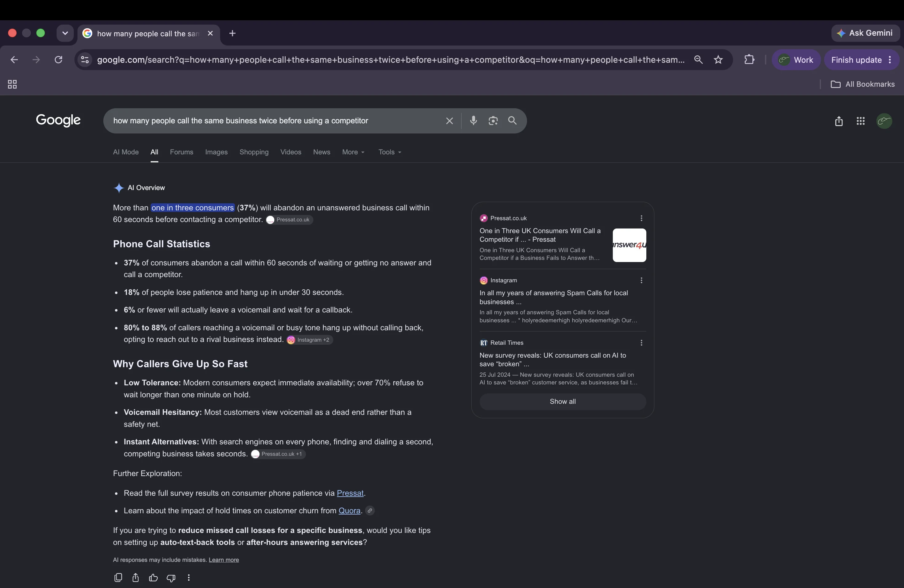Reload the current page
The image size is (904, 588).
[x=58, y=60]
